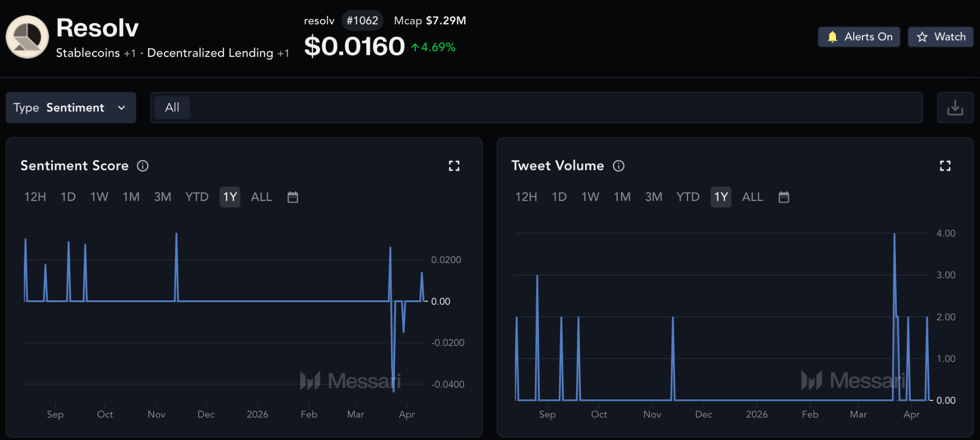Open Tweet Volume info tooltip icon

(619, 166)
